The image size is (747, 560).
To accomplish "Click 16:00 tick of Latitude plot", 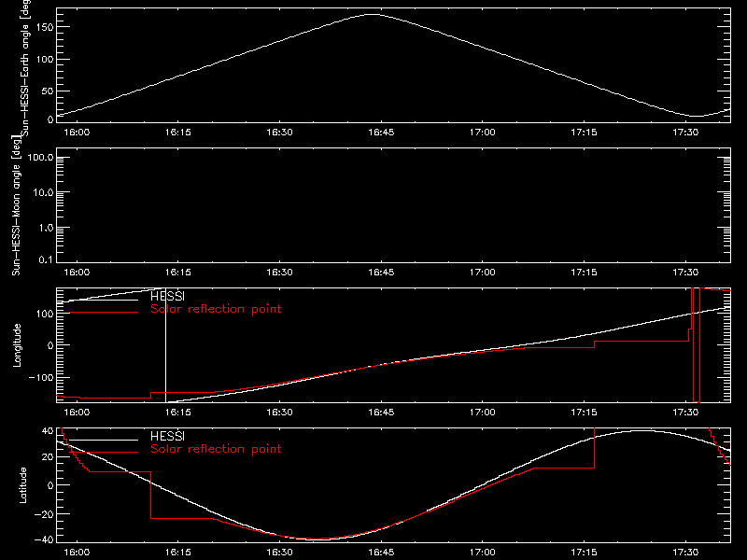I will pyautogui.click(x=77, y=553).
